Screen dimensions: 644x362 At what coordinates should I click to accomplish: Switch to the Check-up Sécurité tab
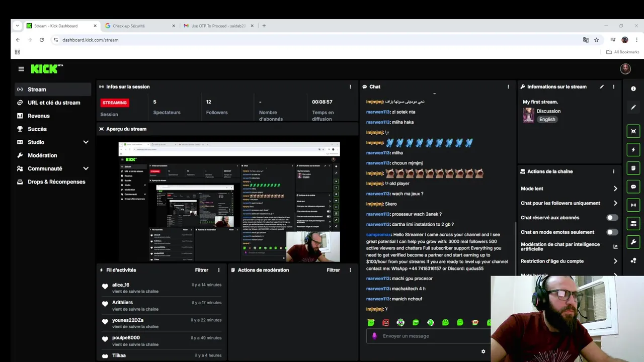(x=140, y=26)
